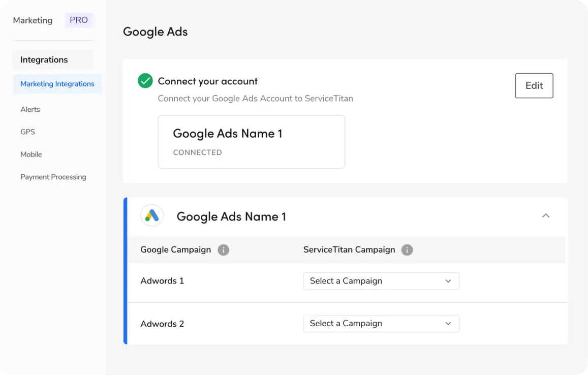Click the Adwords 1 campaign row label
The width and height of the screenshot is (588, 375).
[162, 281]
